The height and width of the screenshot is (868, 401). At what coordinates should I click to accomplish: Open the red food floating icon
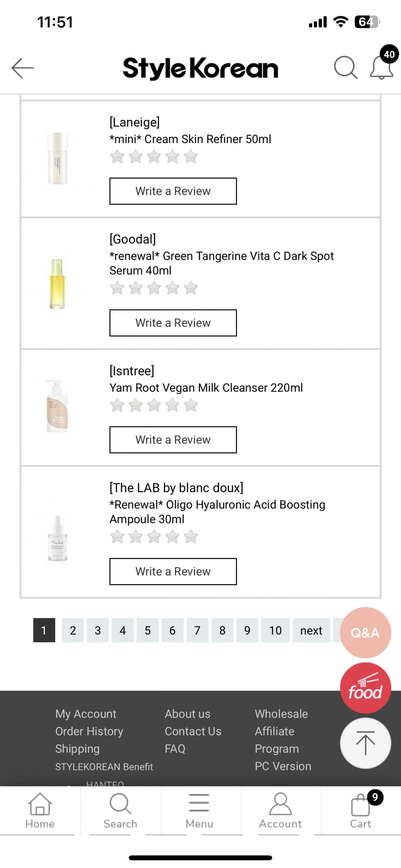(x=365, y=688)
